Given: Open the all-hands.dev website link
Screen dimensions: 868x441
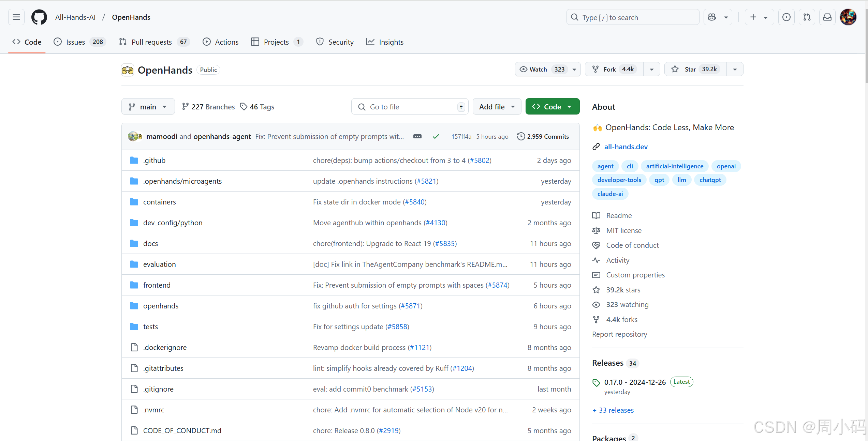Looking at the screenshot, I should (x=626, y=147).
